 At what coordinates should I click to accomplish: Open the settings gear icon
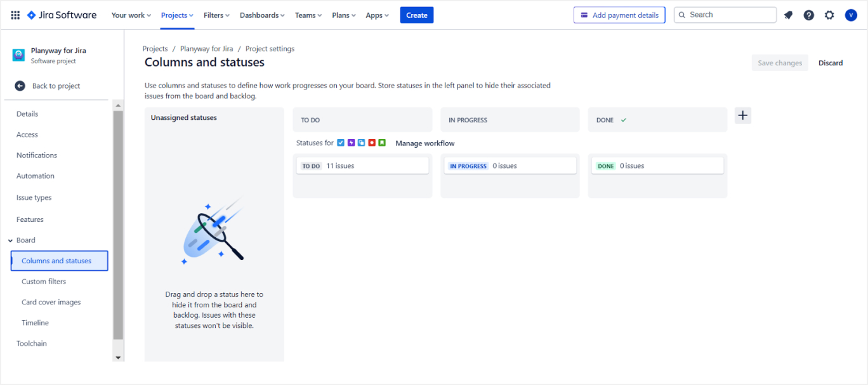click(x=829, y=15)
